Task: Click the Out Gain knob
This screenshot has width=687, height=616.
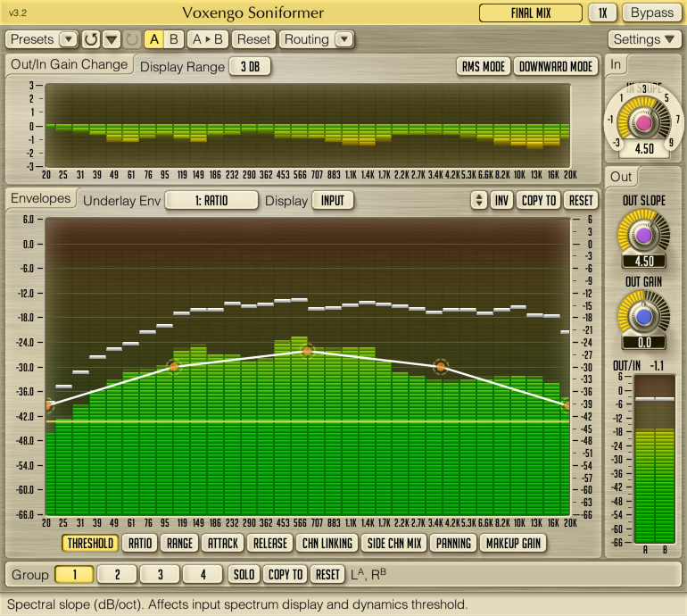Action: click(x=643, y=317)
